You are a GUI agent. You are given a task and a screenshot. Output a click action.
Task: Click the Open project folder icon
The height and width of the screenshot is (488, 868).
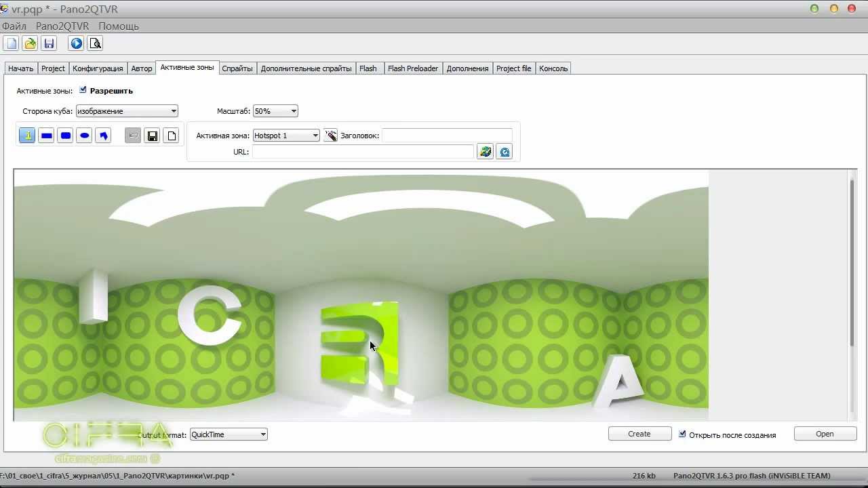30,43
